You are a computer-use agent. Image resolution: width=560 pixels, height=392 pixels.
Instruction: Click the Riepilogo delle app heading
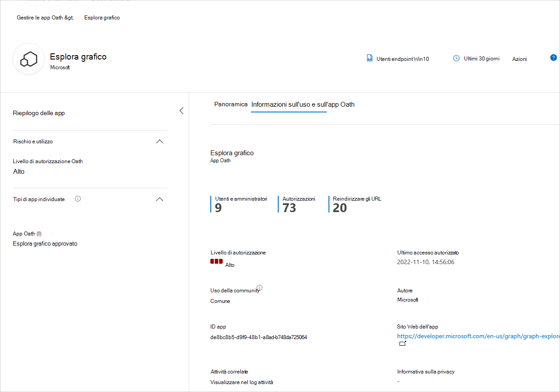(39, 113)
